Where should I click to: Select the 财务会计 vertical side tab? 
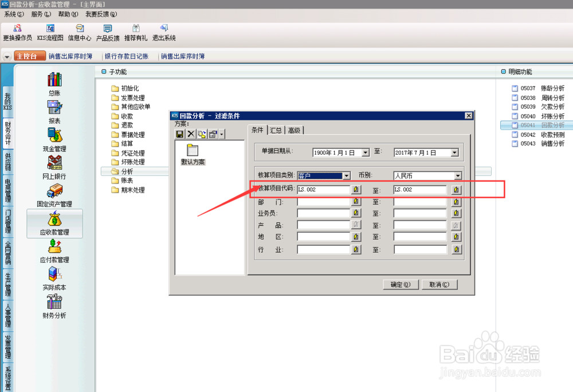click(7, 133)
